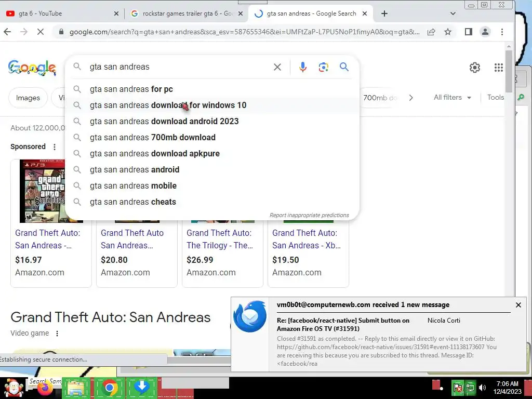Open the download arrow taskbar app

[x=142, y=388]
